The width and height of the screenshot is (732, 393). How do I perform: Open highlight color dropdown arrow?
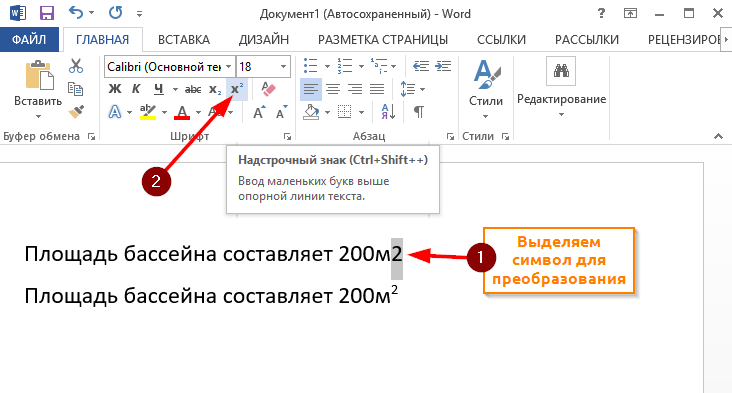164,112
